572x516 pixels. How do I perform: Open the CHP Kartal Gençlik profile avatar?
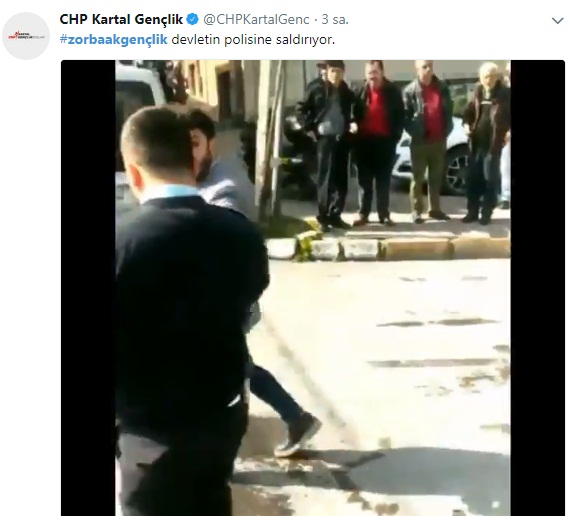26,36
